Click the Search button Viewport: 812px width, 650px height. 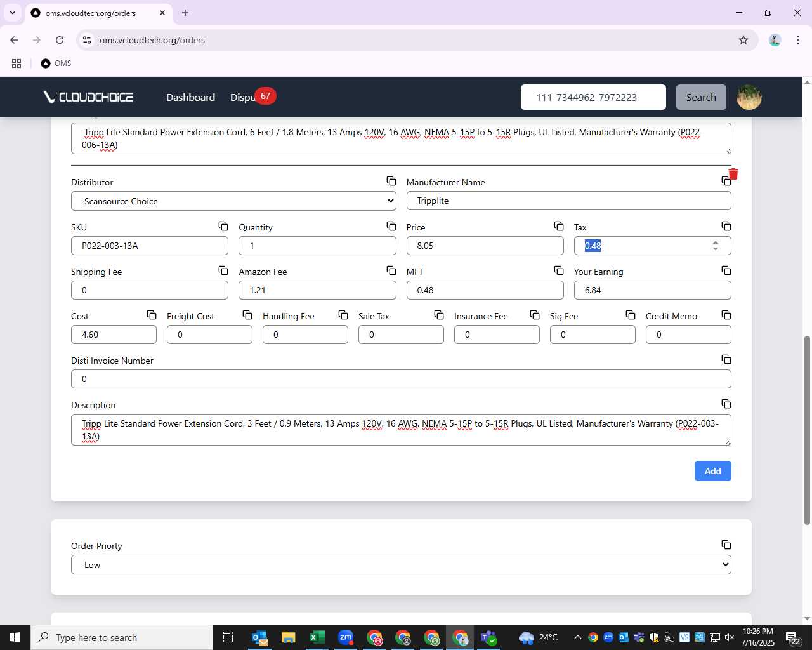tap(701, 97)
